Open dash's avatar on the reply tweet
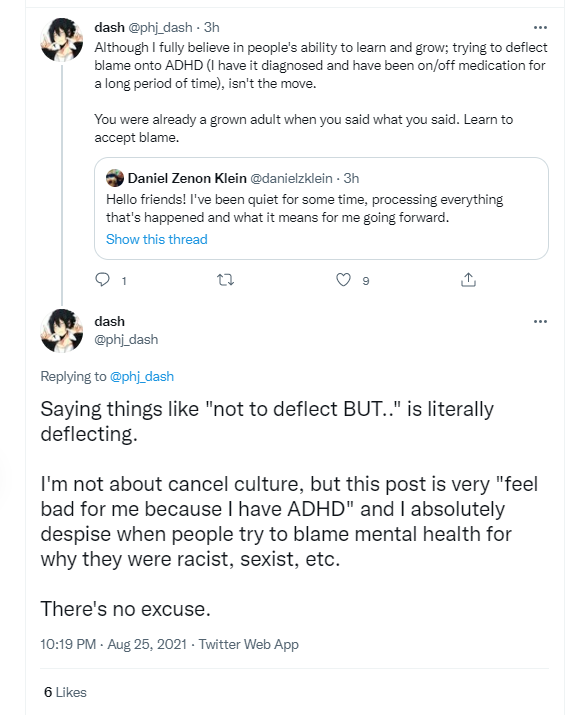 [62, 331]
